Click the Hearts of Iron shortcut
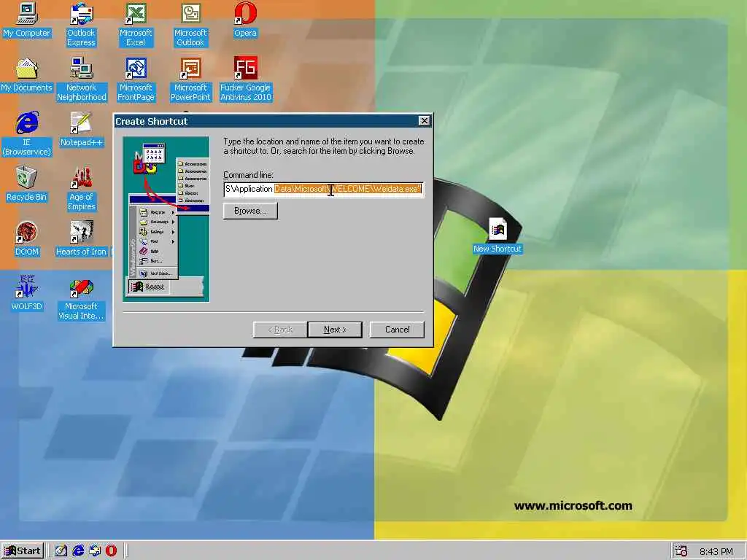The image size is (747, 560). [x=81, y=239]
